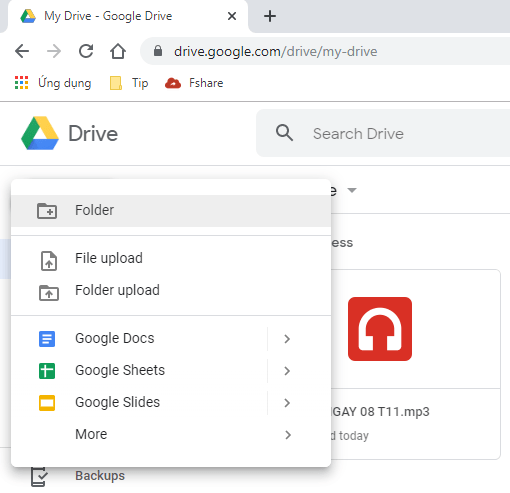Expand the Google Docs submenu arrow
The image size is (510, 493).
coord(287,339)
